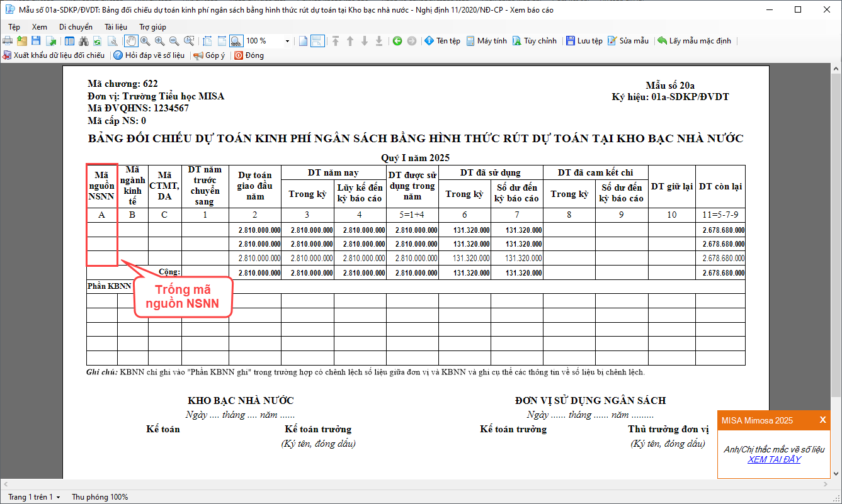Viewport: 842px width, 504px height.
Task: Click Tùy chỉnh customize button
Action: click(535, 41)
